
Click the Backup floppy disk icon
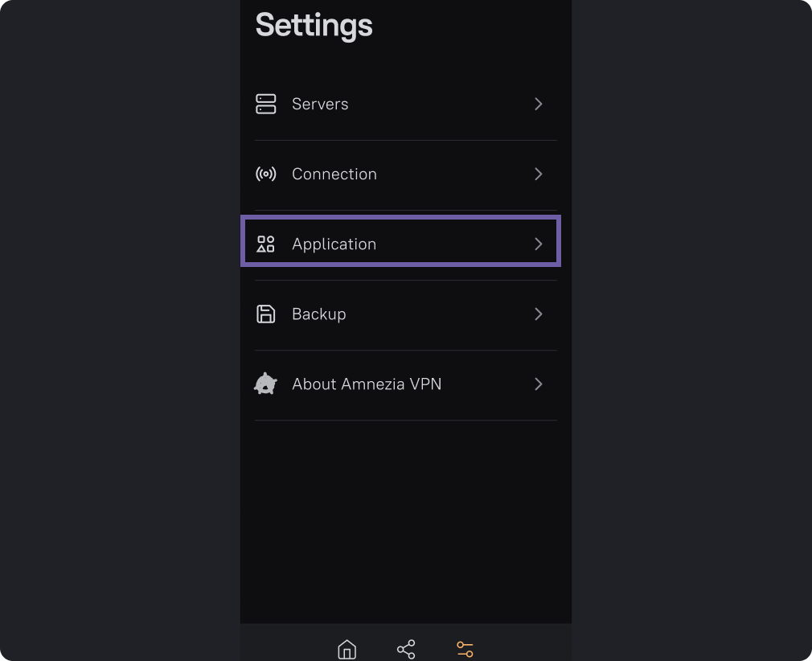pyautogui.click(x=265, y=314)
